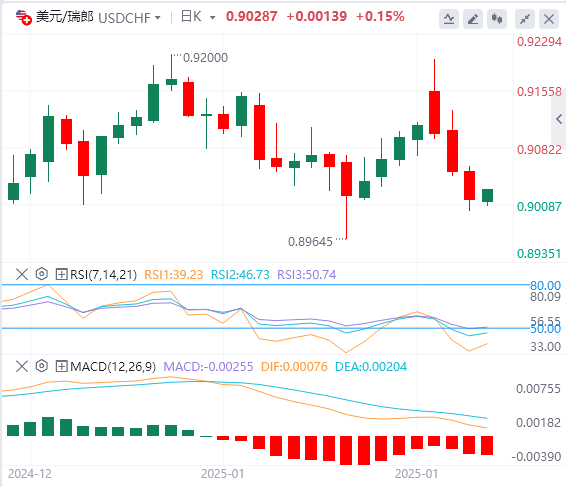Select the drawing pencil tool
Screen dimensions: 566x487
coord(473,19)
